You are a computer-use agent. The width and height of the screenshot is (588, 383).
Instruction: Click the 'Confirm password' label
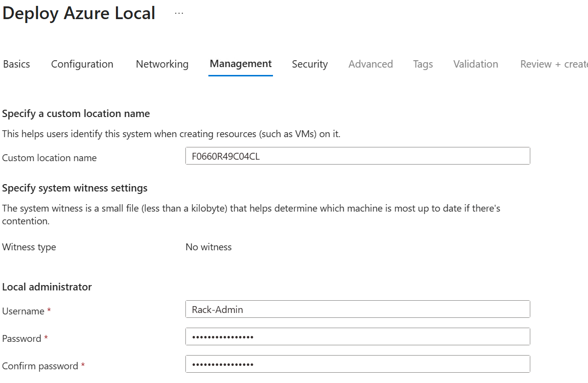click(x=40, y=366)
